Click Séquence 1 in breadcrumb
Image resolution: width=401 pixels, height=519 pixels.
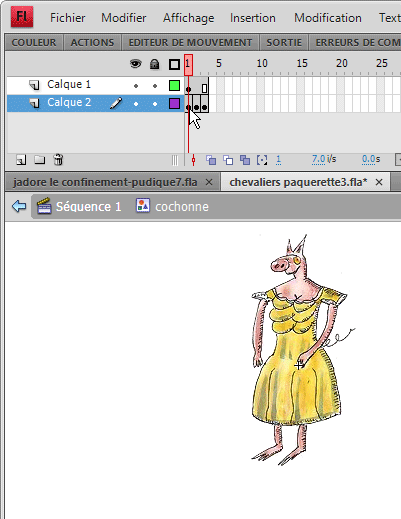click(88, 207)
